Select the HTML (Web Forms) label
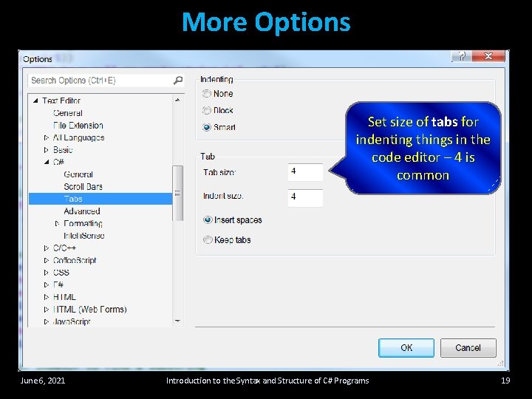Image resolution: width=532 pixels, height=399 pixels. (x=90, y=309)
